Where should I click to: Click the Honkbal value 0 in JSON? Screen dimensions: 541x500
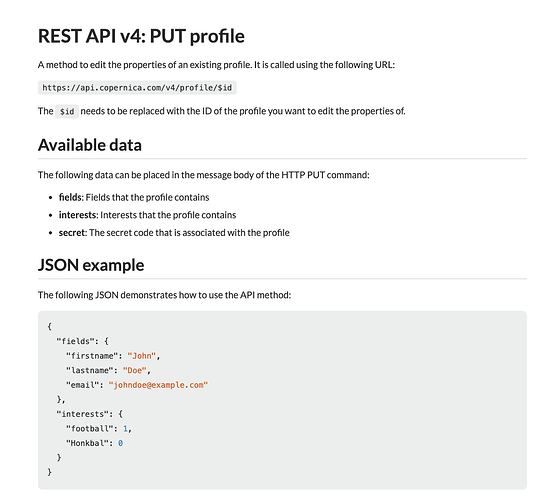(x=120, y=443)
